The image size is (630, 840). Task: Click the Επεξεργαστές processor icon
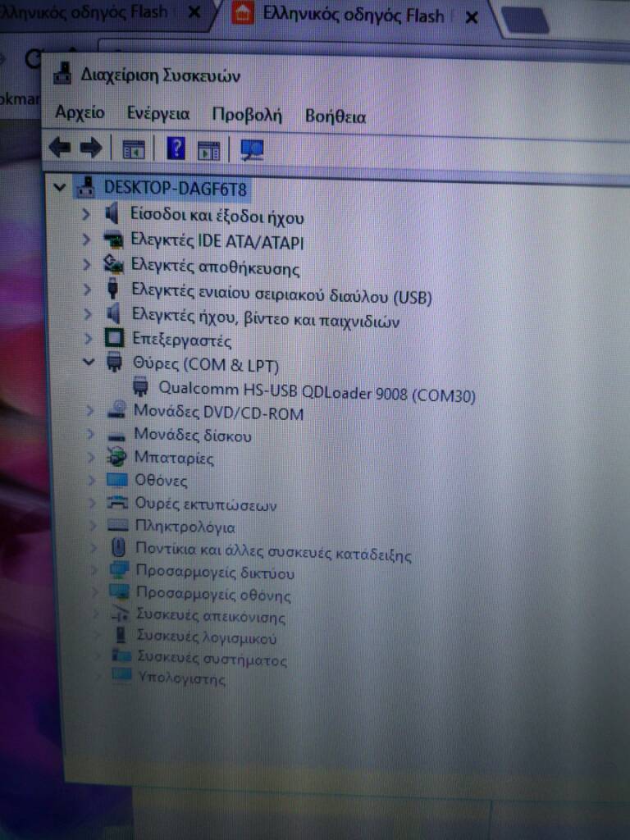pos(113,338)
